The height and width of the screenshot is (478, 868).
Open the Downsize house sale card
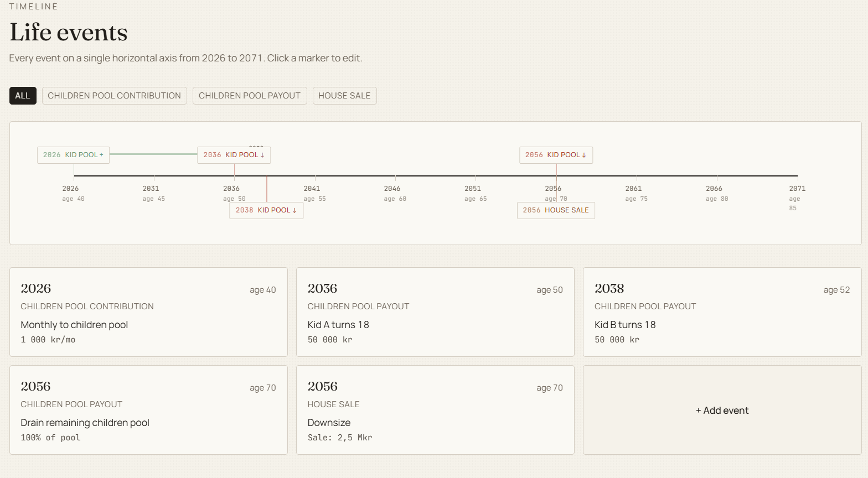coord(435,410)
